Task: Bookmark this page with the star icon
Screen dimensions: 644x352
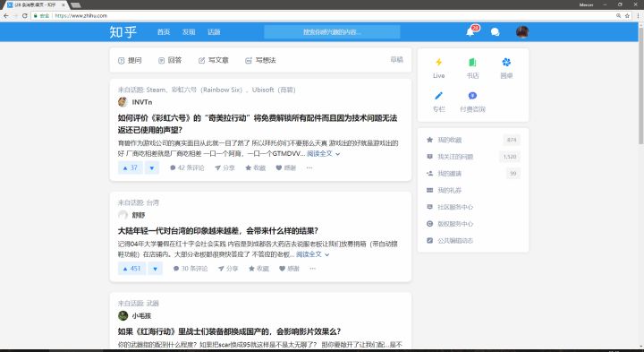Action: coord(627,15)
